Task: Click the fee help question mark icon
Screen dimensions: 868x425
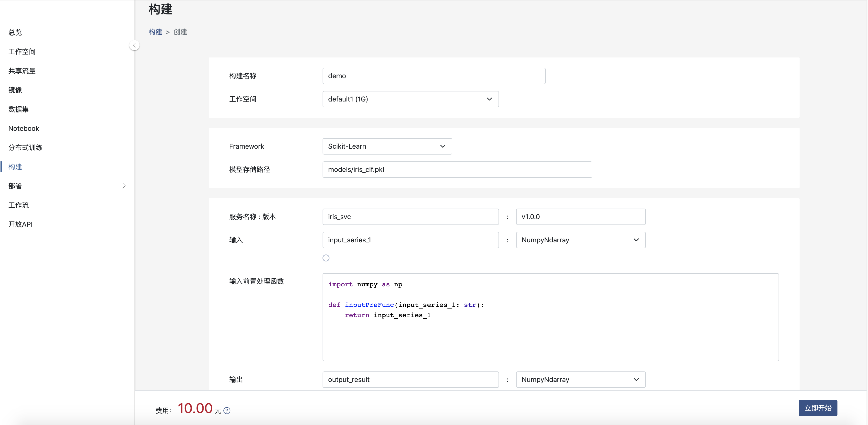Action: tap(227, 411)
